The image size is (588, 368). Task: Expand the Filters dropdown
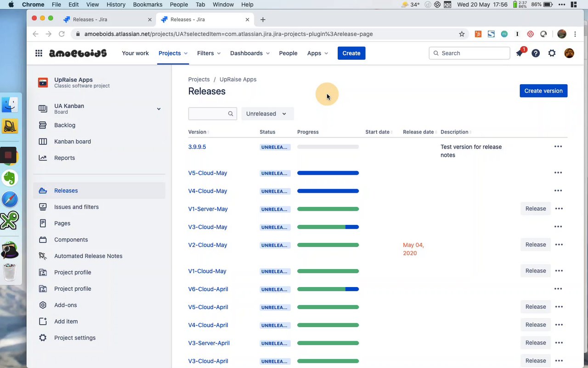[x=209, y=53]
